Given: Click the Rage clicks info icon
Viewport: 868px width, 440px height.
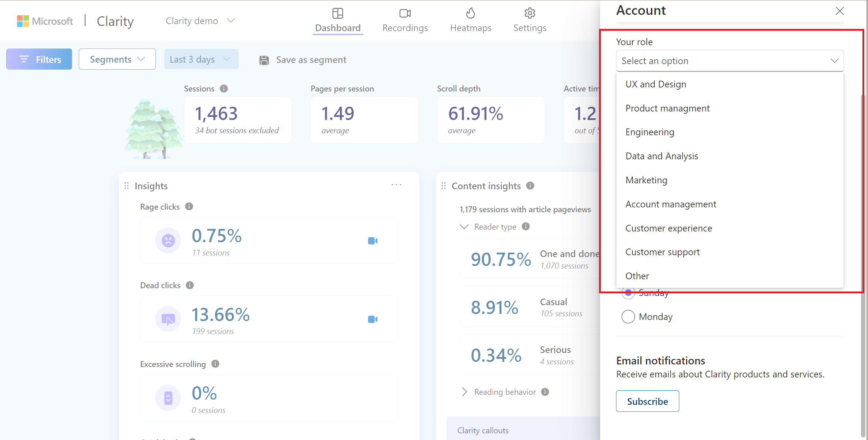Looking at the screenshot, I should point(189,206).
